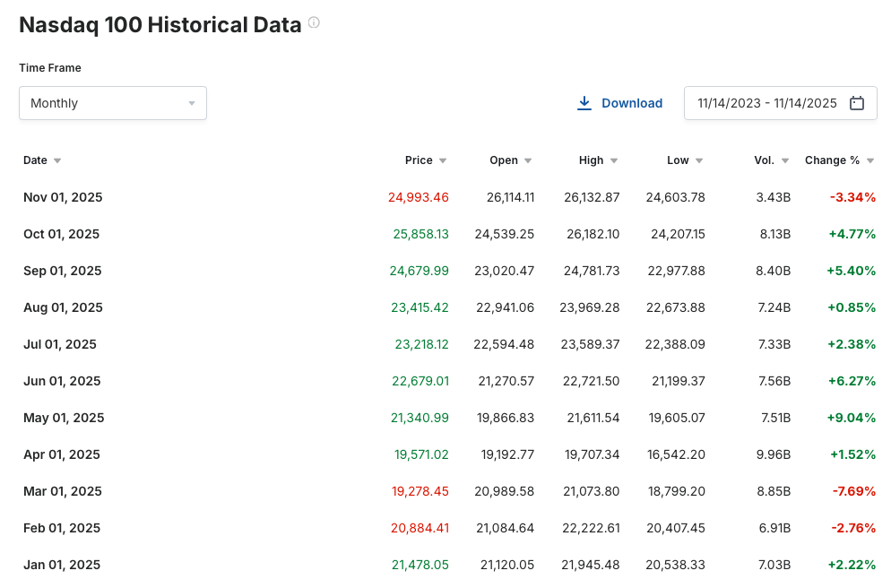Click the Vol. column header label
This screenshot has width=891, height=588.
click(765, 160)
